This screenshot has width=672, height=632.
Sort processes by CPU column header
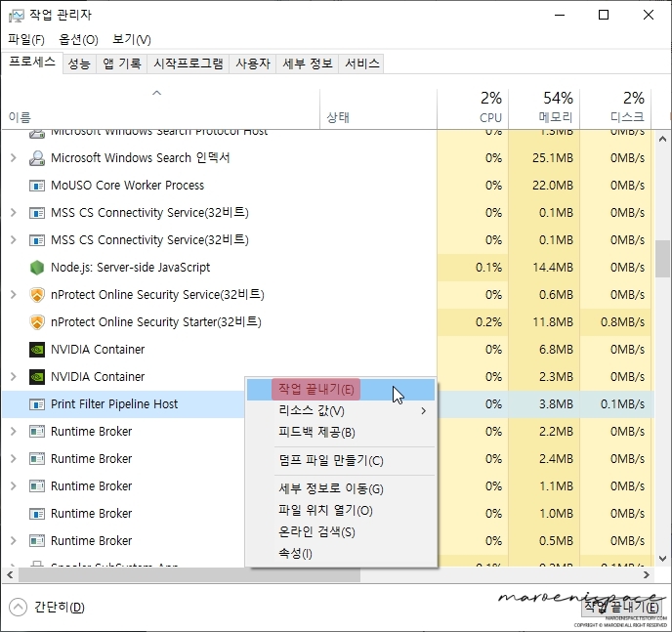[473, 108]
